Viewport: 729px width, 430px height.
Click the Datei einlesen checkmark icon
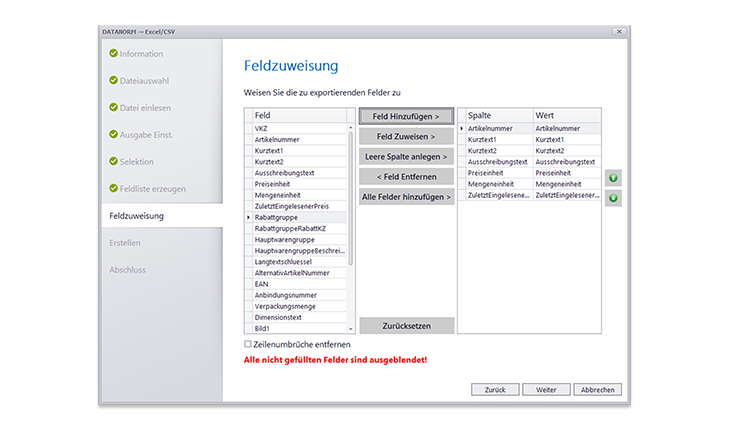113,107
